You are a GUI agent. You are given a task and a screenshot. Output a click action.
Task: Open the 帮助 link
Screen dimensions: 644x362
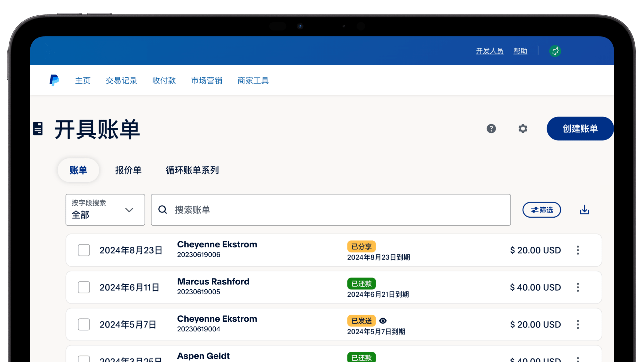520,51
